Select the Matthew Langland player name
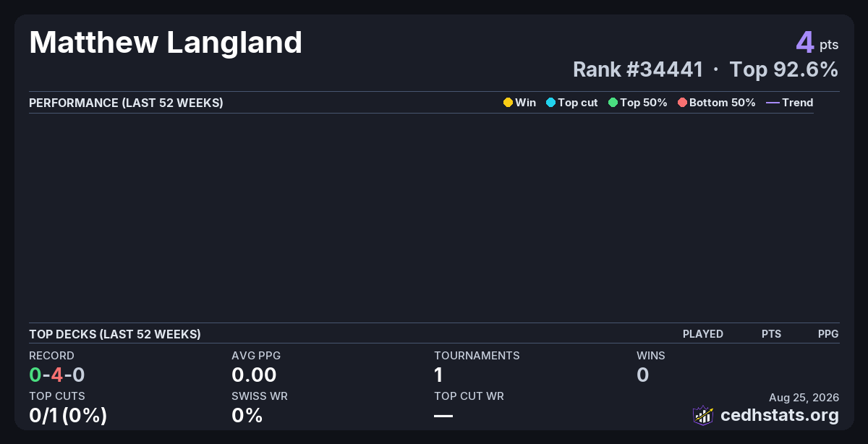This screenshot has height=444, width=868. 166,43
